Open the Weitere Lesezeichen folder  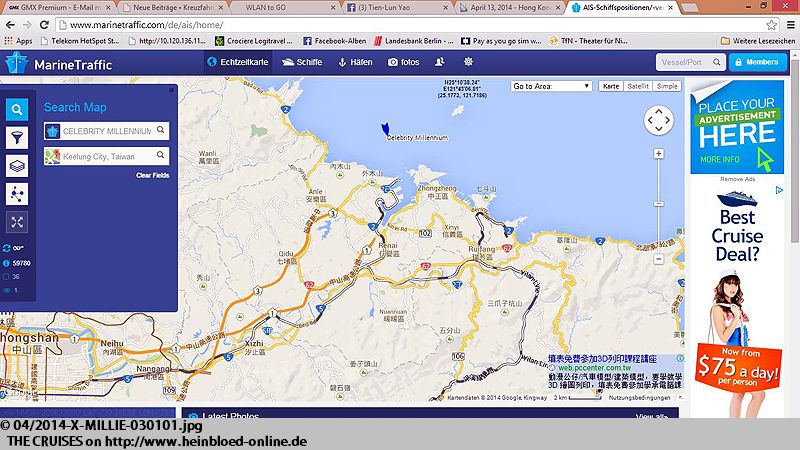(758, 41)
